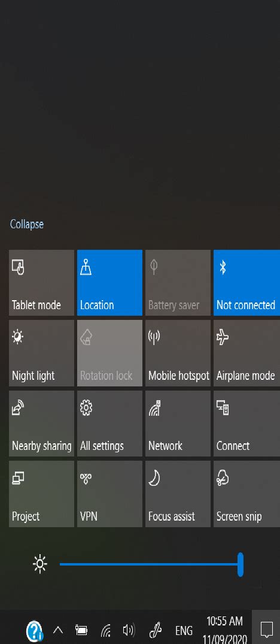This screenshot has height=644, width=280.
Task: Toggle Nearby sharing tile
Action: [41, 424]
